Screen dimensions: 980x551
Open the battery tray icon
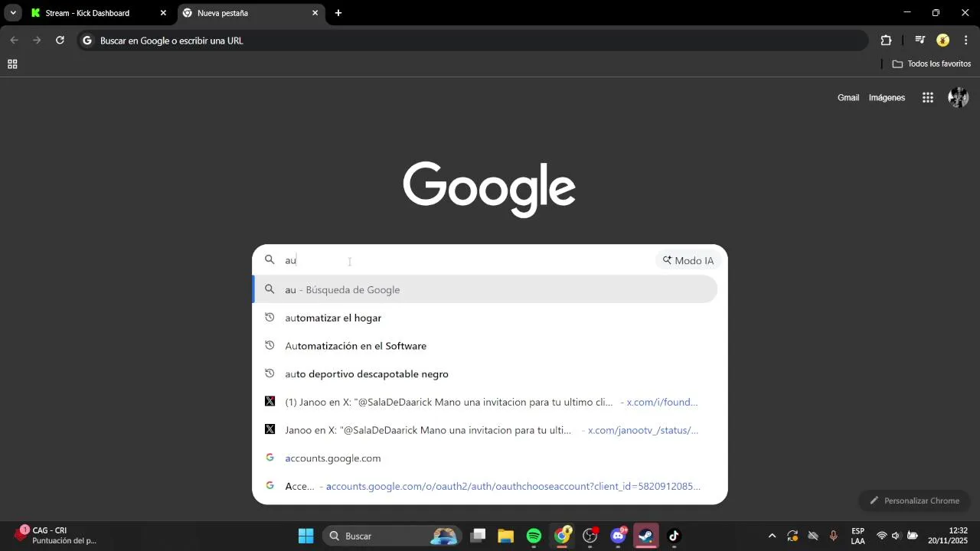pyautogui.click(x=912, y=536)
